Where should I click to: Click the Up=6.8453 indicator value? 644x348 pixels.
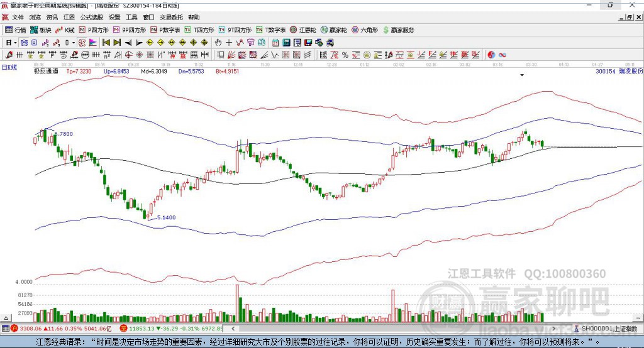pos(116,71)
